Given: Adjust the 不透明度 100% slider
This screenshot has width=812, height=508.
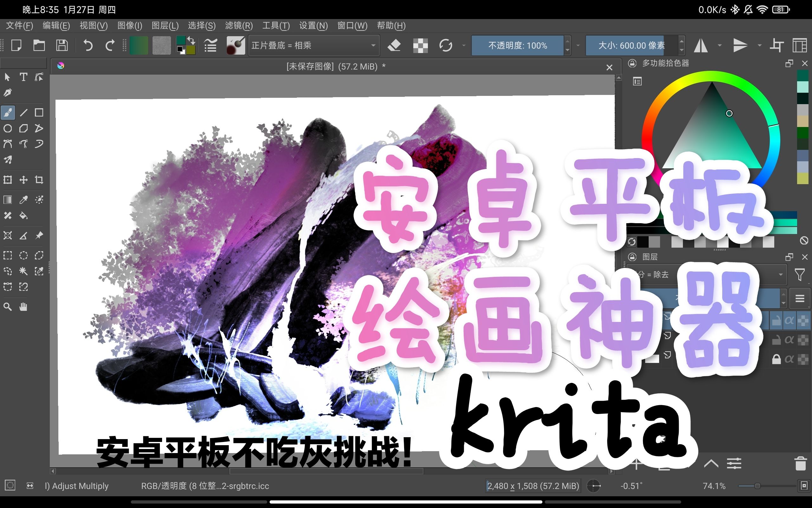Looking at the screenshot, I should point(517,45).
